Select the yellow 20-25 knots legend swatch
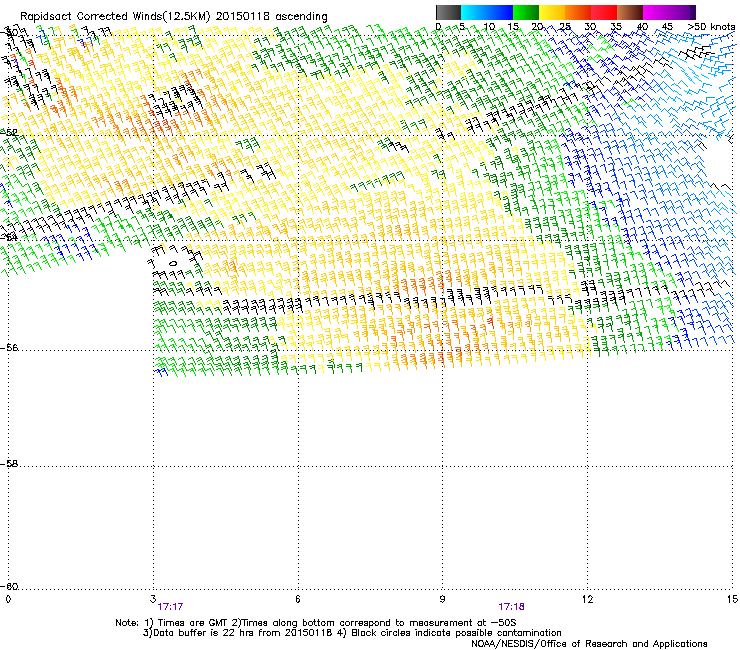This screenshot has width=740, height=650. click(552, 12)
